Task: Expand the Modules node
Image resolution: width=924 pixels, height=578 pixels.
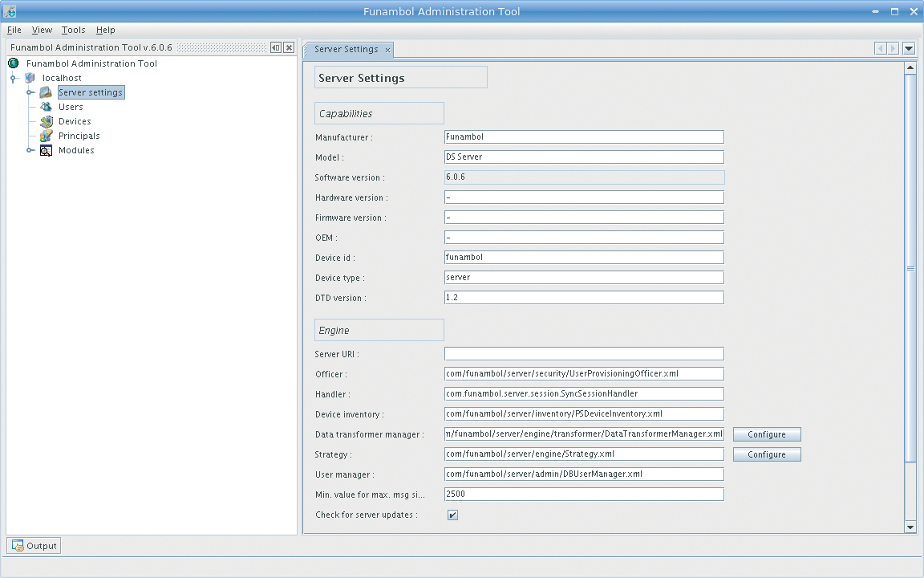Action: click(30, 150)
